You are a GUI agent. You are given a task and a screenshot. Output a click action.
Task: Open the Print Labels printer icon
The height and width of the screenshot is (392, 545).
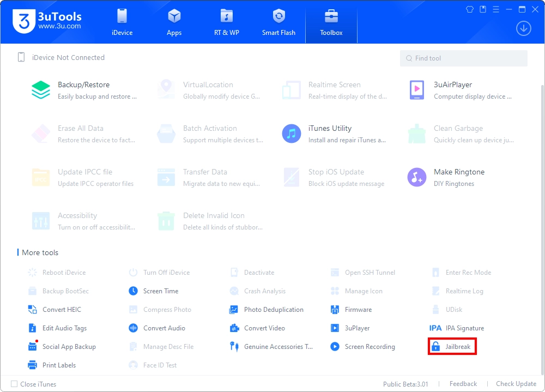(x=32, y=365)
